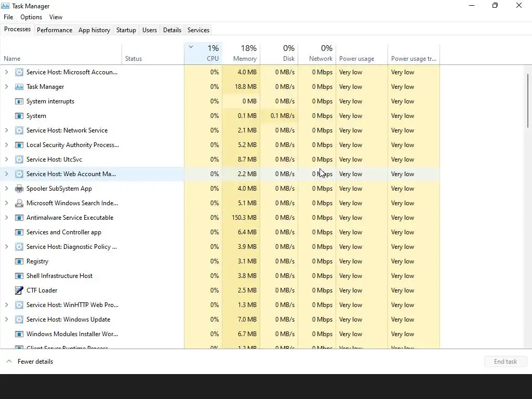Click the Task Manager title bar icon
This screenshot has width=532, height=399.
point(5,6)
